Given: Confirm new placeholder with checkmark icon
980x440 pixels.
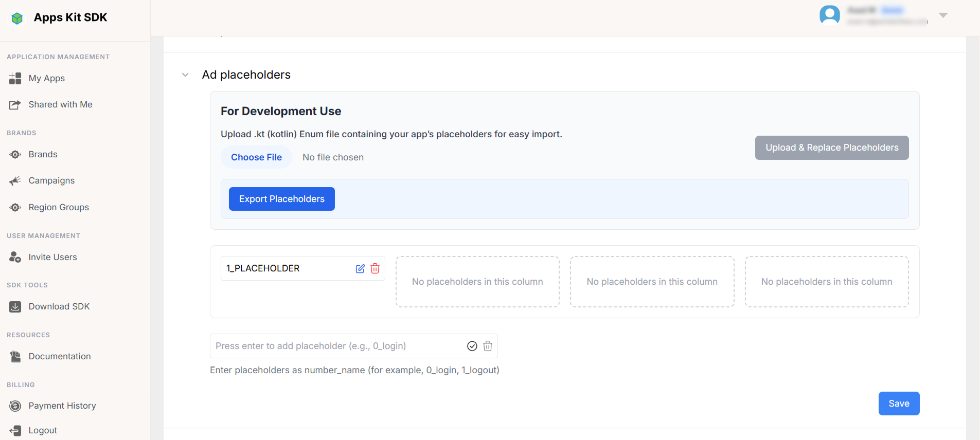Looking at the screenshot, I should [x=472, y=346].
